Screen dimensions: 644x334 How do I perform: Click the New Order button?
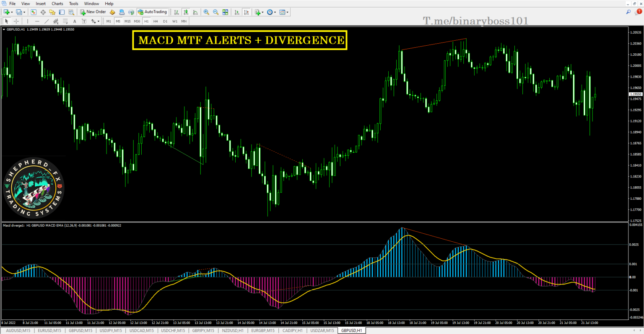point(93,12)
